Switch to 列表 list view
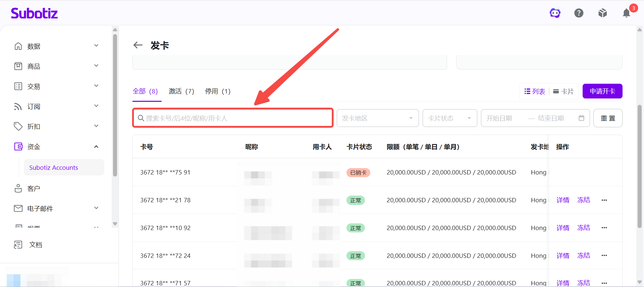 (535, 91)
